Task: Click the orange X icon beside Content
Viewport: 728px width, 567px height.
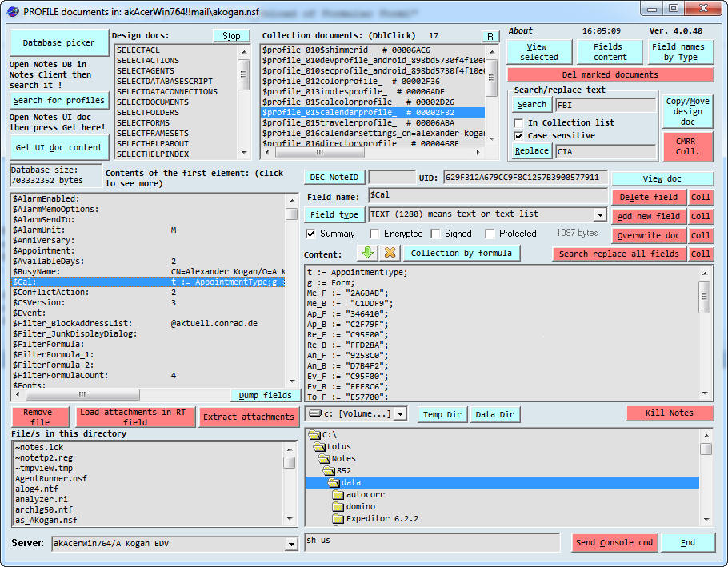Action: pyautogui.click(x=390, y=253)
